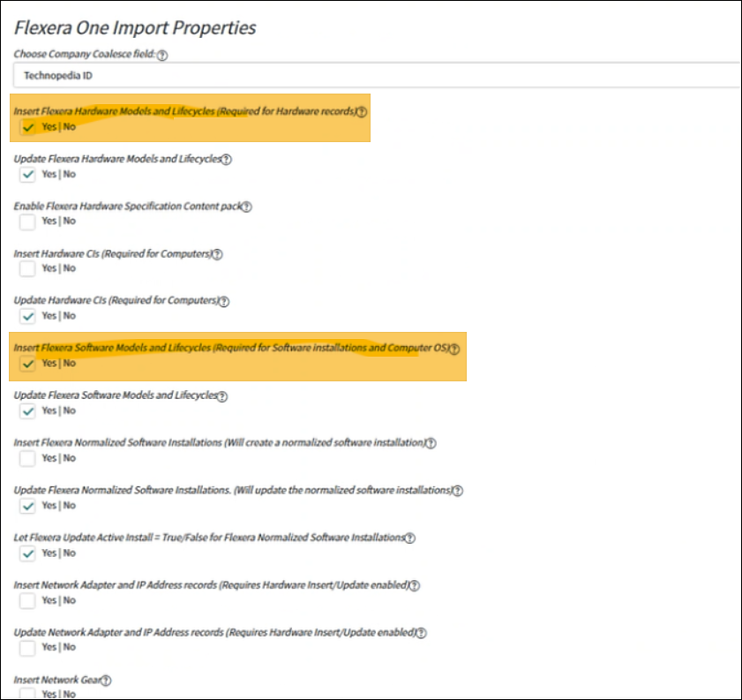Uncheck Update Flexera Hardware Models and Lifecycles
Image resolution: width=742 pixels, height=700 pixels.
(x=27, y=174)
